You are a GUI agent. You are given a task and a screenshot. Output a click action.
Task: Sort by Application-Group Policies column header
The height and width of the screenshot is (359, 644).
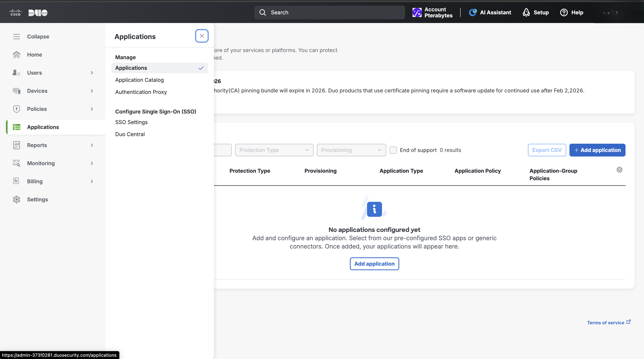[553, 174]
